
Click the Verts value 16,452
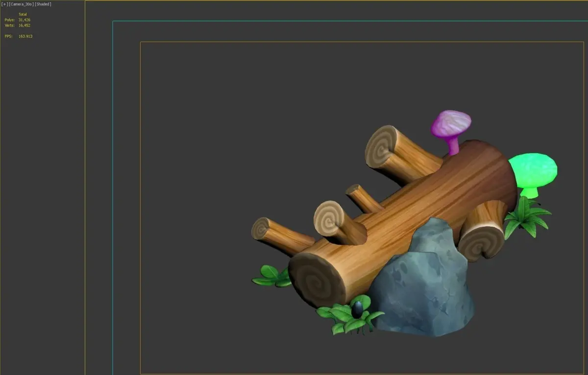tap(24, 25)
